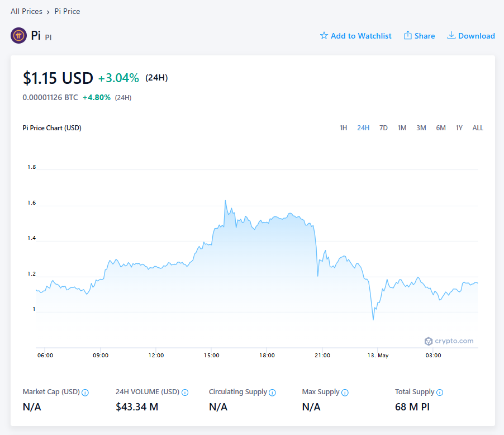Click the share arrow icon
This screenshot has width=504, height=435.
click(407, 35)
